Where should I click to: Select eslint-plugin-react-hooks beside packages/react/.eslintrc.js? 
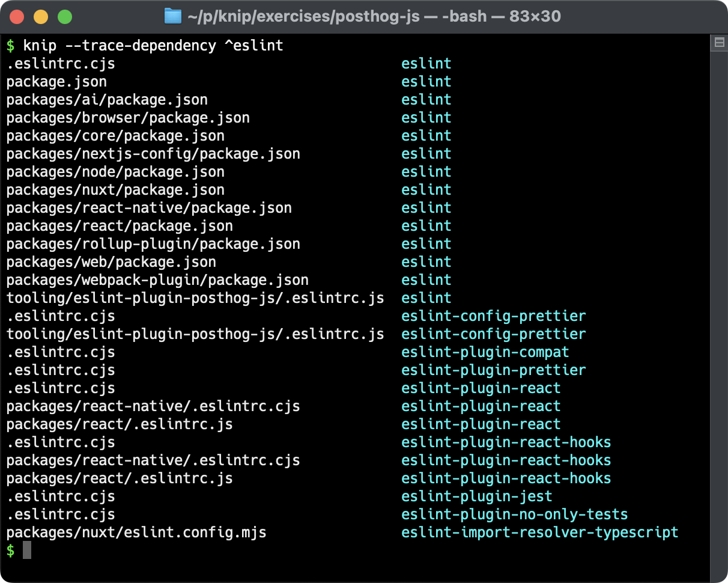(x=506, y=478)
